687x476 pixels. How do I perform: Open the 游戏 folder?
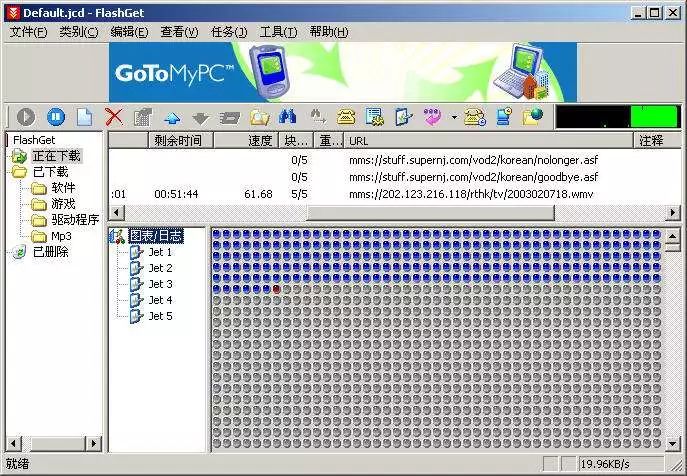pos(64,204)
